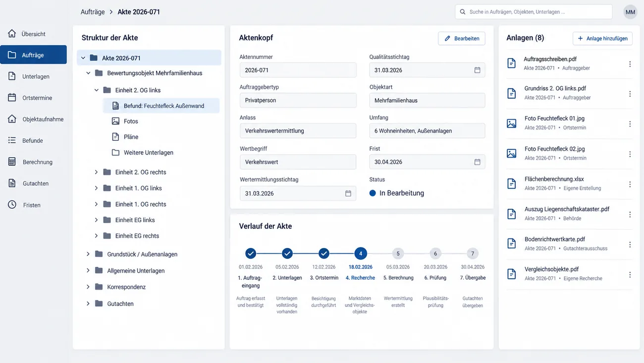Click the Auftraggebertyp field Privatperson
This screenshot has height=363, width=644.
point(298,100)
